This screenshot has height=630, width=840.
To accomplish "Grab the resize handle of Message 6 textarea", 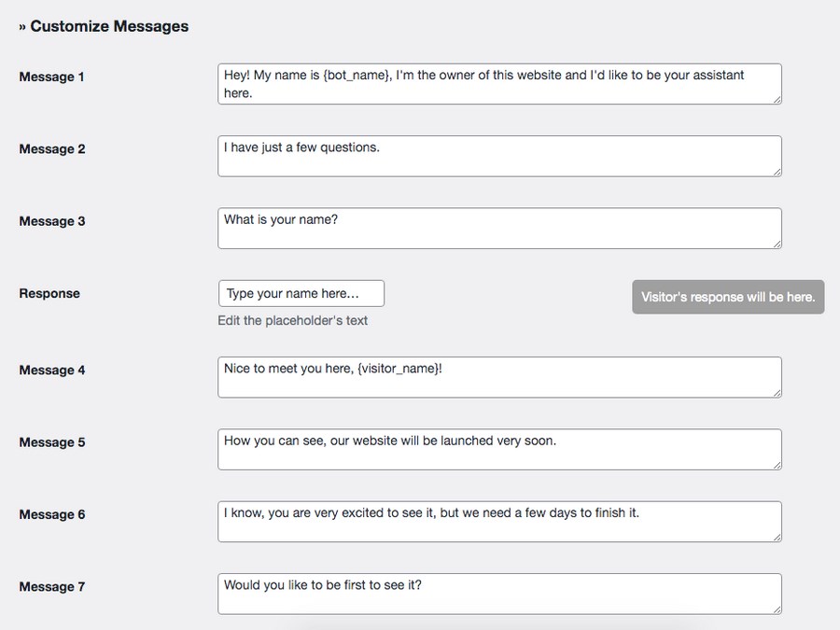I will (777, 538).
